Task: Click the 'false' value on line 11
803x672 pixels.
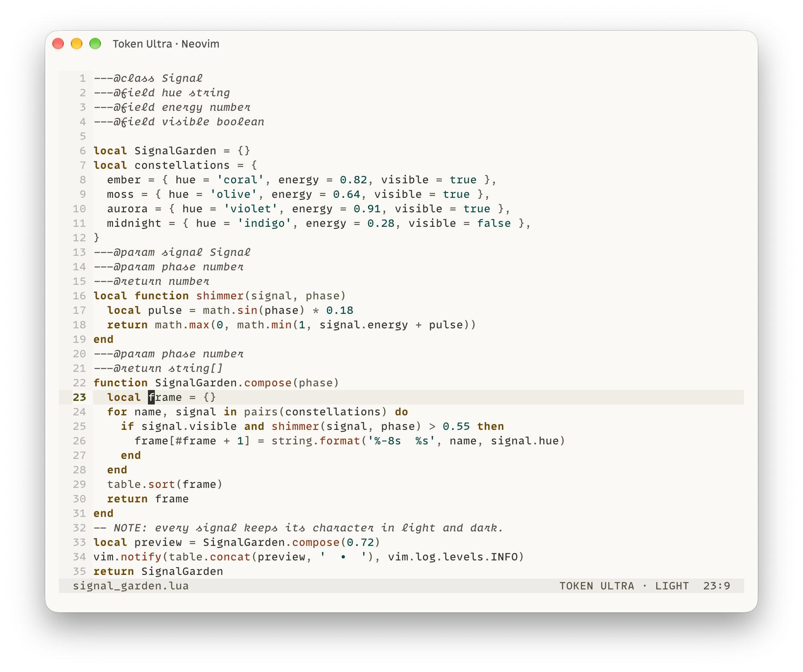Action: click(x=494, y=223)
